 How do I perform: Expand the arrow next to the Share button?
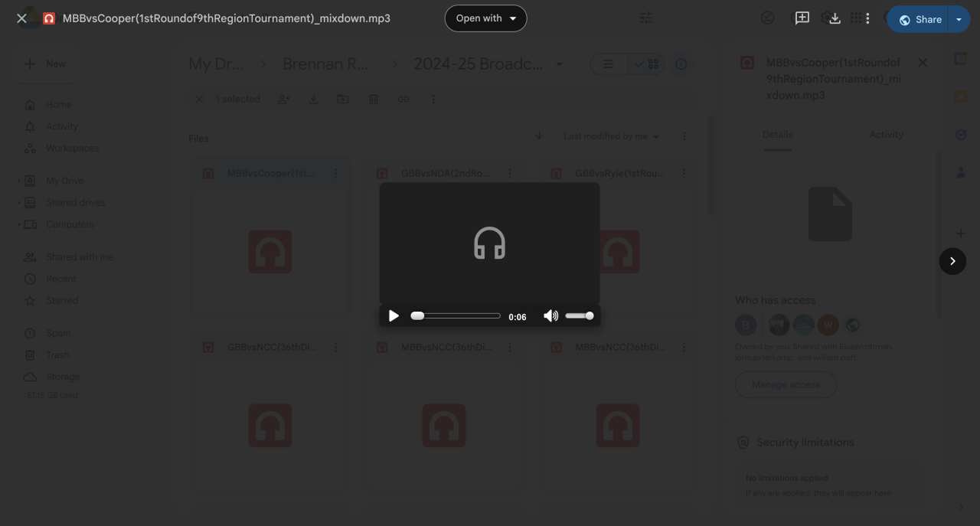tap(959, 19)
